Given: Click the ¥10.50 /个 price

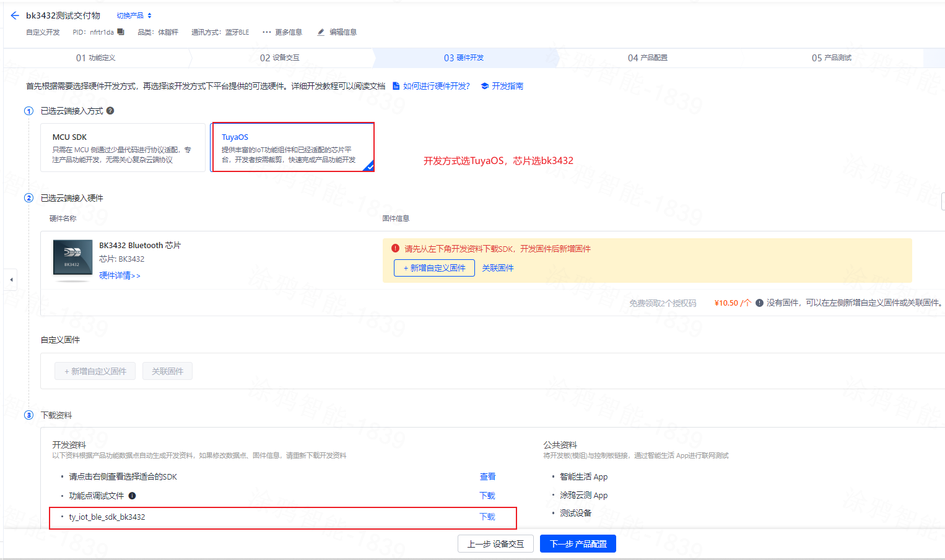Looking at the screenshot, I should (x=733, y=303).
